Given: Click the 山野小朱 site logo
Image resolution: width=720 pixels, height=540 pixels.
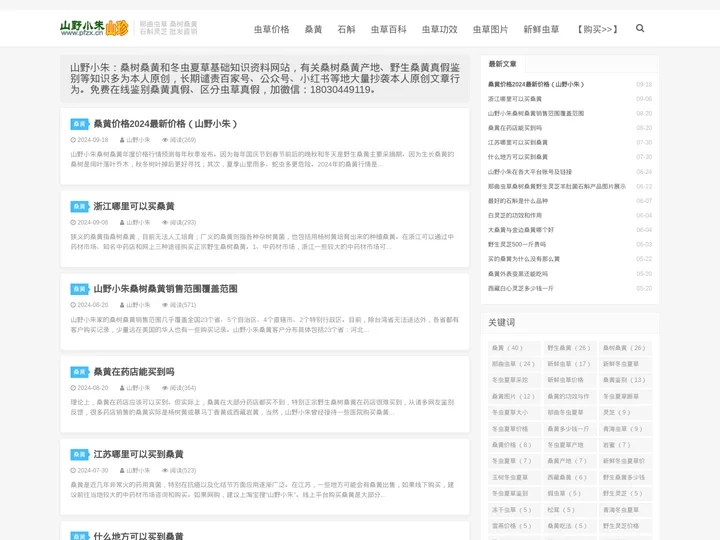Looking at the screenshot, I should click(x=94, y=28).
